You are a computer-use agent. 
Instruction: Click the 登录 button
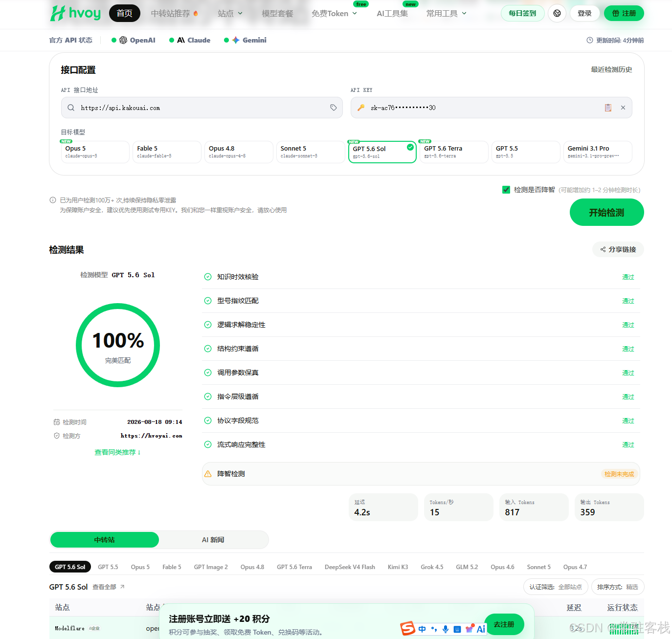click(x=585, y=13)
